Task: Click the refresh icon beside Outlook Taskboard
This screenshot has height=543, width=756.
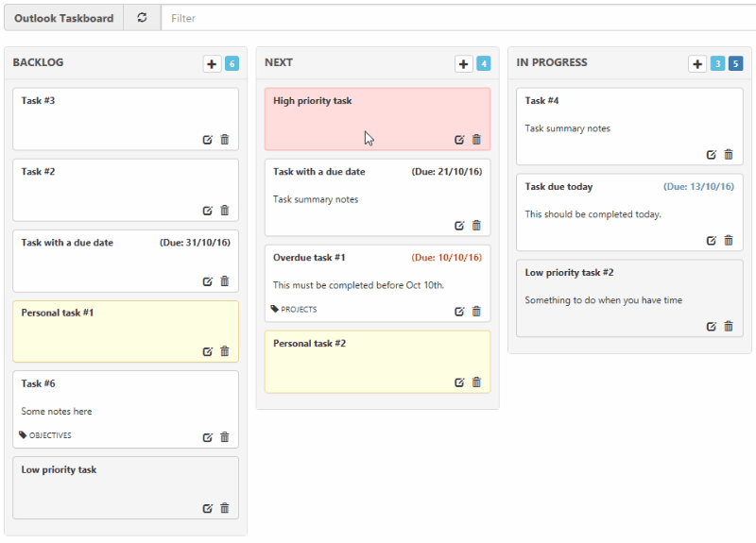Action: (x=142, y=18)
